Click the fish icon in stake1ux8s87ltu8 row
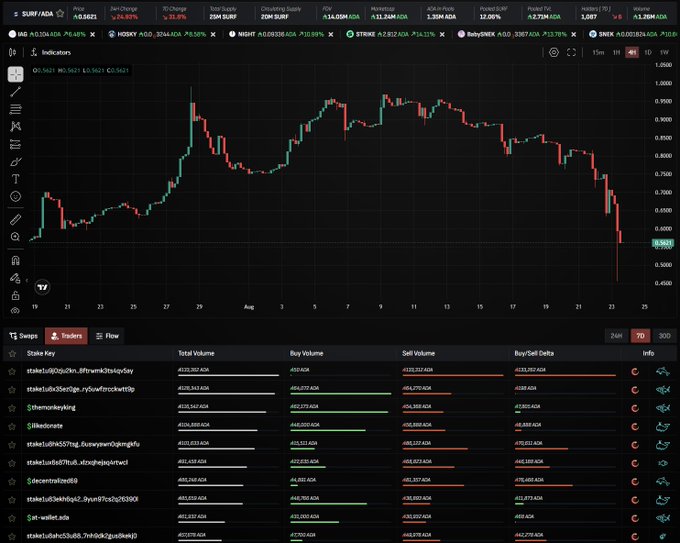 click(x=663, y=463)
